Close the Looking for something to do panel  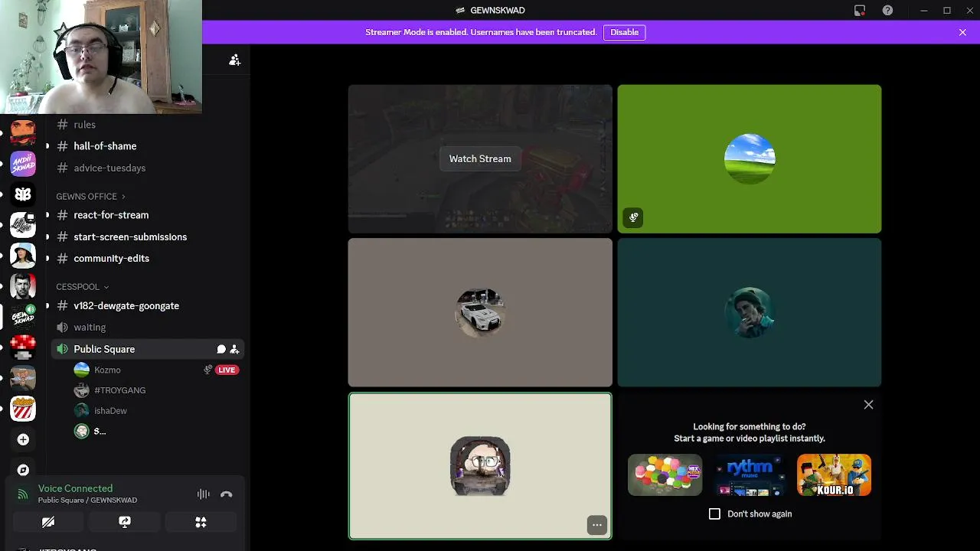[868, 405]
